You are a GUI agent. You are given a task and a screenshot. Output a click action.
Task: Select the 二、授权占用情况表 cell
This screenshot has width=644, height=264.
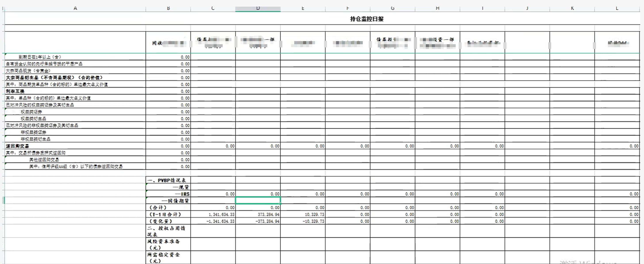(166, 231)
